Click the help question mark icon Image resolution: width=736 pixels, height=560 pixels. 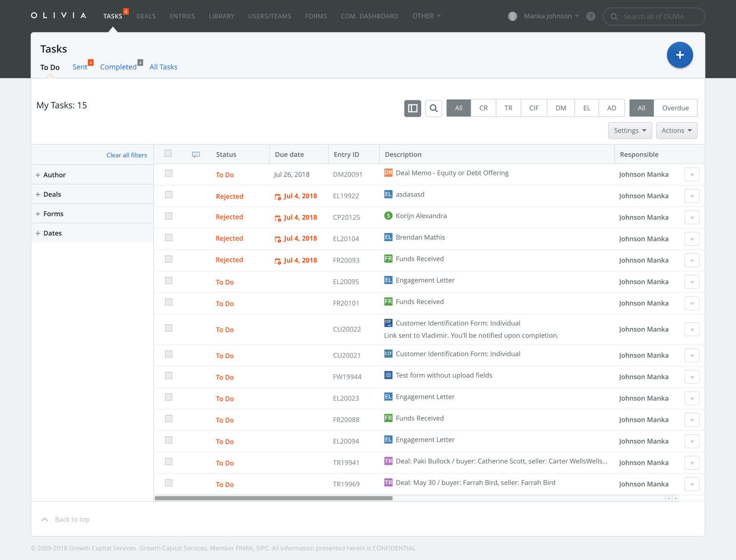[x=591, y=16]
